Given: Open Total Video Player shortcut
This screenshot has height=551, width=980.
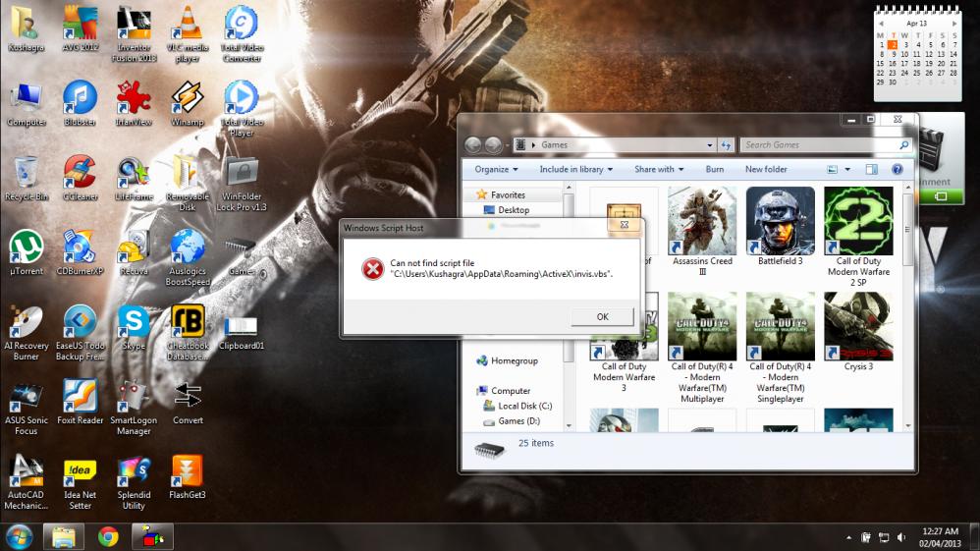Looking at the screenshot, I should point(242,109).
